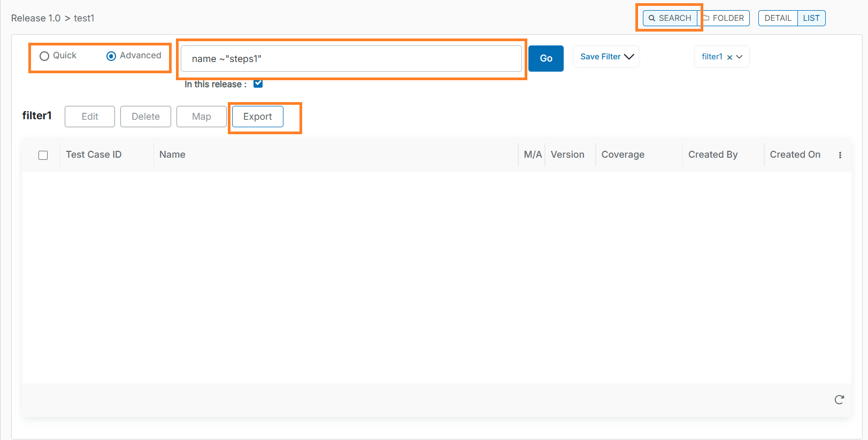Click the advanced search query input field

point(351,59)
